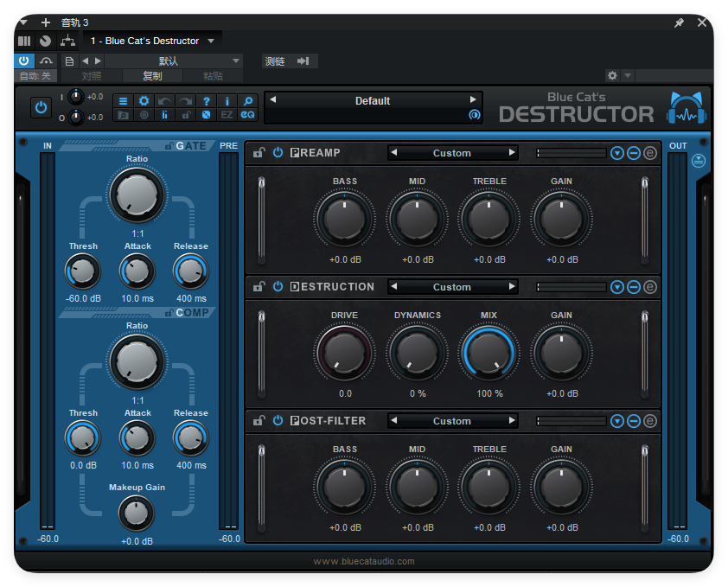Click the dice randomize icon
The height and width of the screenshot is (587, 728).
pyautogui.click(x=206, y=115)
